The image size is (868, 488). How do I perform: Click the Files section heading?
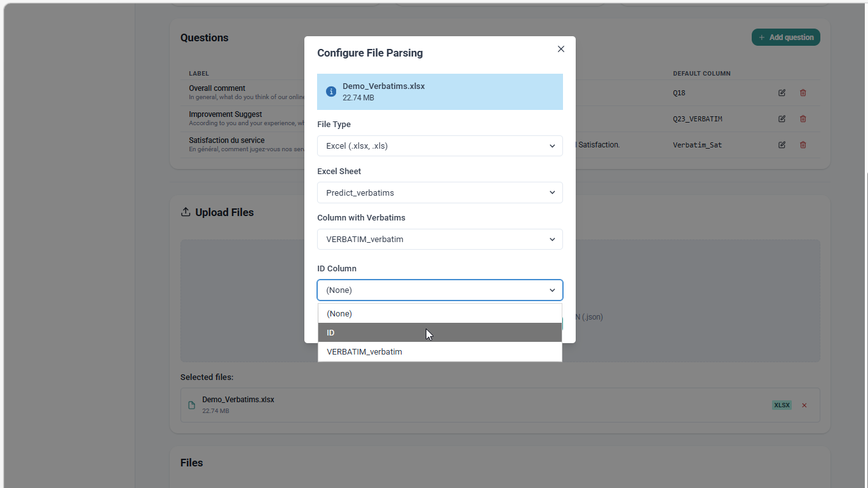tap(191, 463)
